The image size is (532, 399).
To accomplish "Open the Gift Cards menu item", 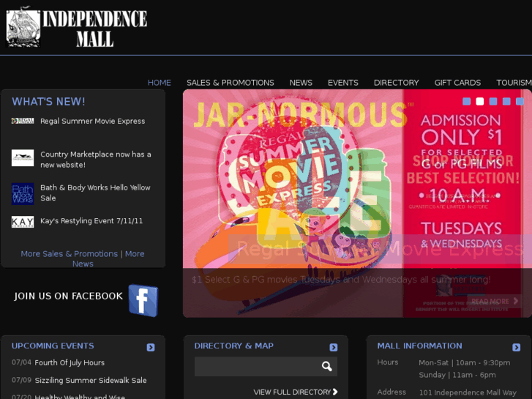I will [457, 83].
